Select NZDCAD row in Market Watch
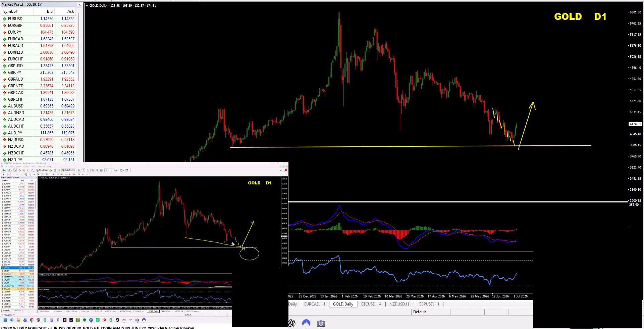This screenshot has width=644, height=329. (x=39, y=146)
